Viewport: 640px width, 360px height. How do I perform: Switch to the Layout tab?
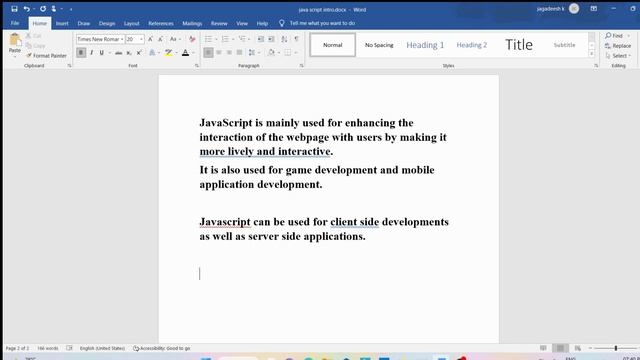coord(131,23)
